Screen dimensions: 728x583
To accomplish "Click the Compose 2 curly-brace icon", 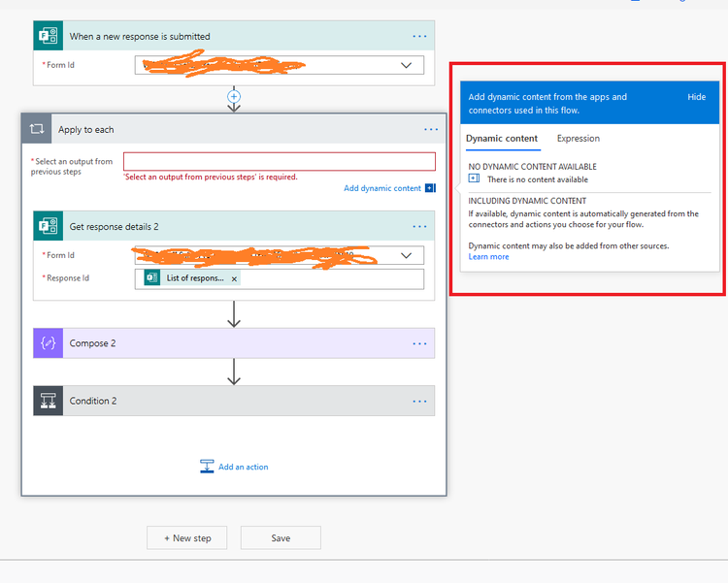I will point(49,343).
